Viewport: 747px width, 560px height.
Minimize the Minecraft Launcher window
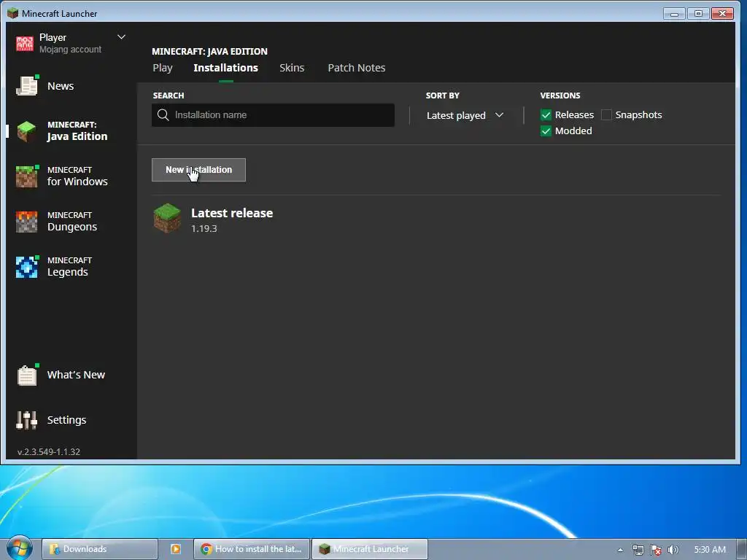[x=673, y=13]
